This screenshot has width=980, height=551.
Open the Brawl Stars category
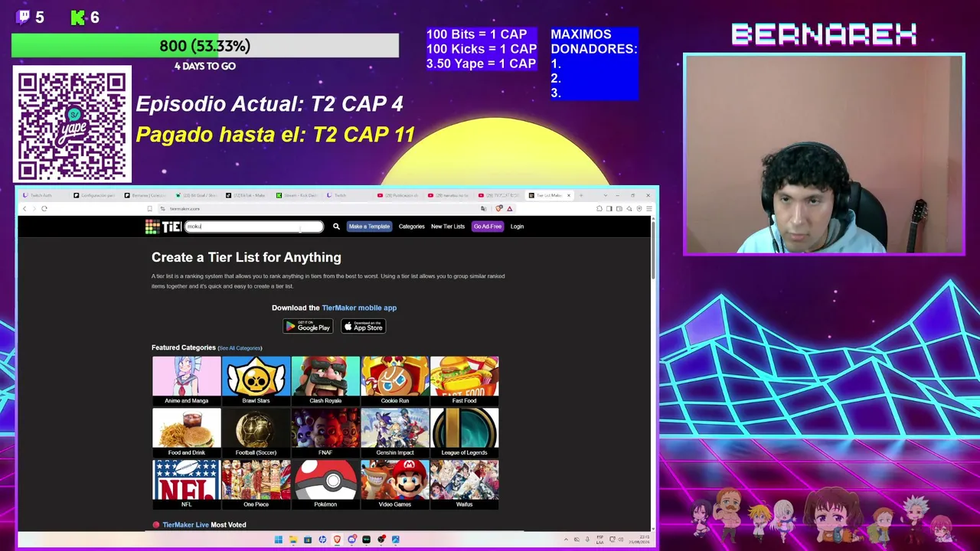(256, 380)
